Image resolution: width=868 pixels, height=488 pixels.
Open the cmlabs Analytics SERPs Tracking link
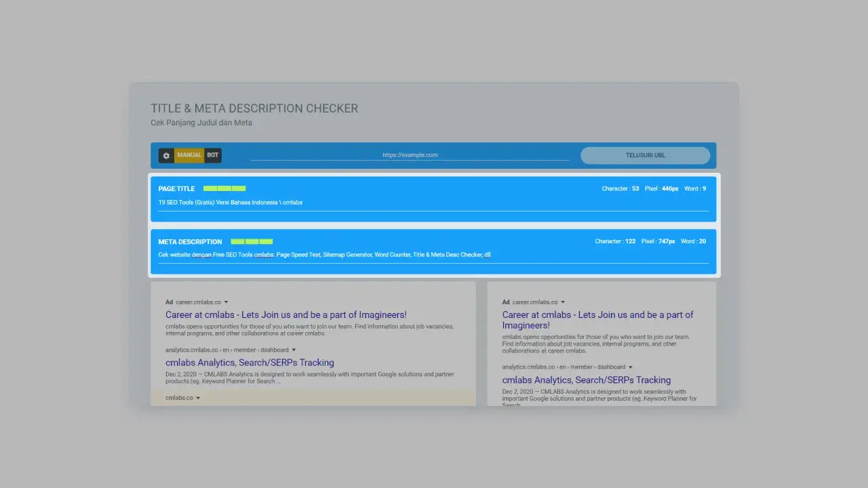click(x=250, y=362)
